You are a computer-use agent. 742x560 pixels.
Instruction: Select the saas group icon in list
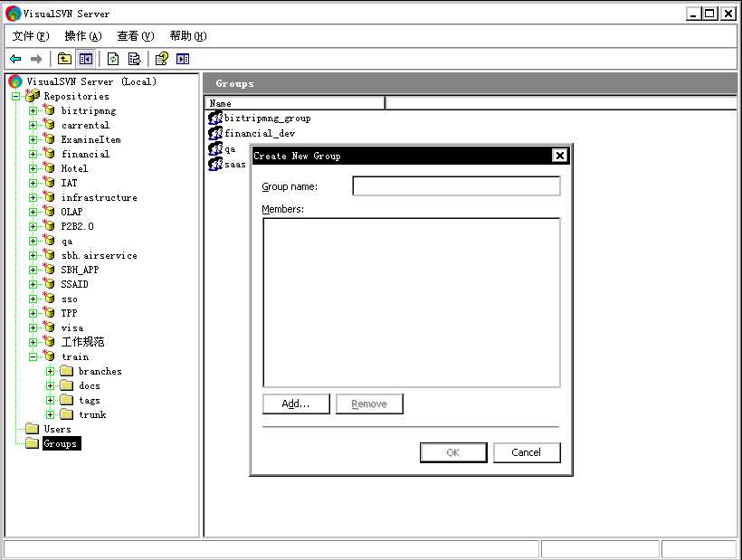tap(215, 164)
